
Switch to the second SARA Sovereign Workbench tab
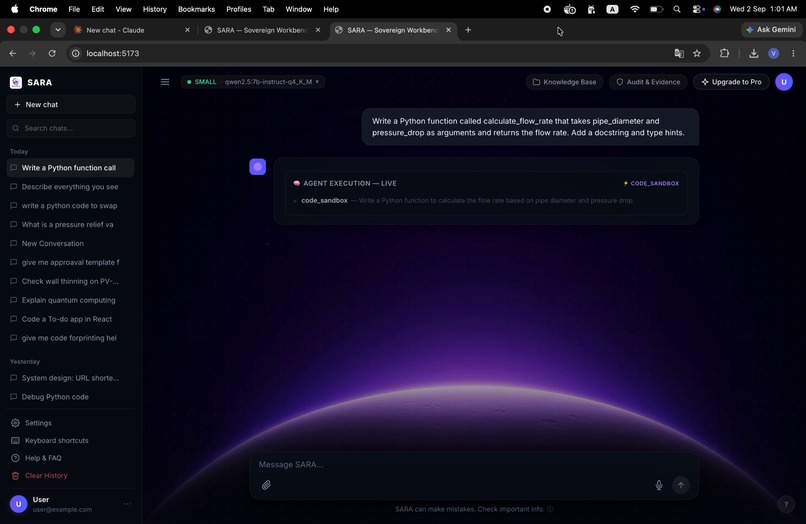pyautogui.click(x=393, y=30)
